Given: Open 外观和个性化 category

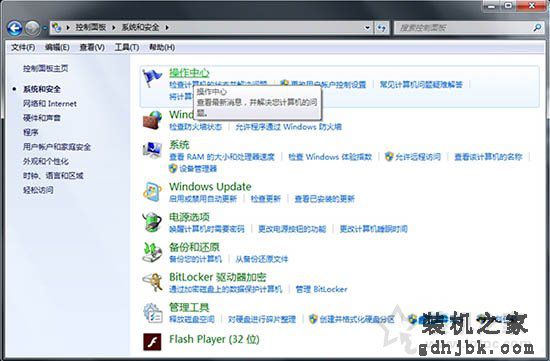Looking at the screenshot, I should pyautogui.click(x=46, y=161).
